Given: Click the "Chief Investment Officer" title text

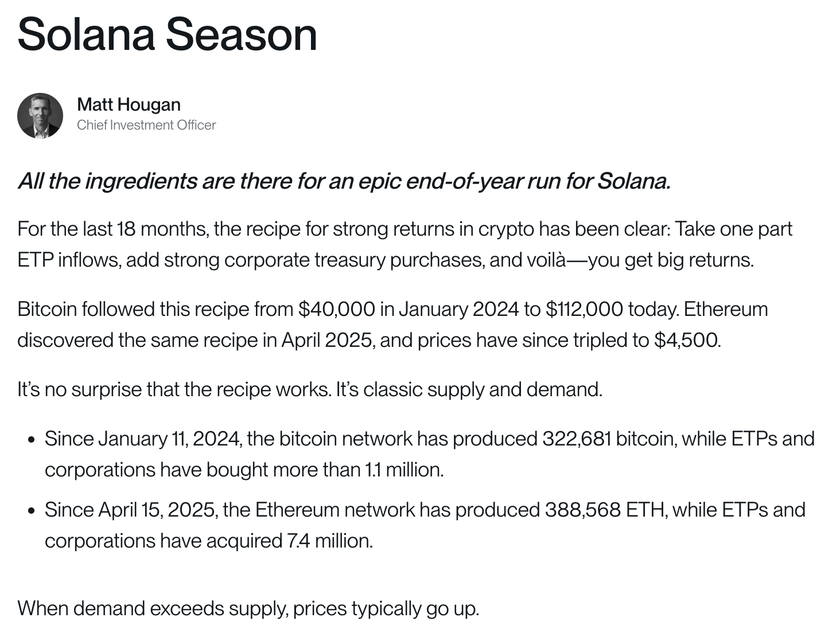Looking at the screenshot, I should 146,125.
